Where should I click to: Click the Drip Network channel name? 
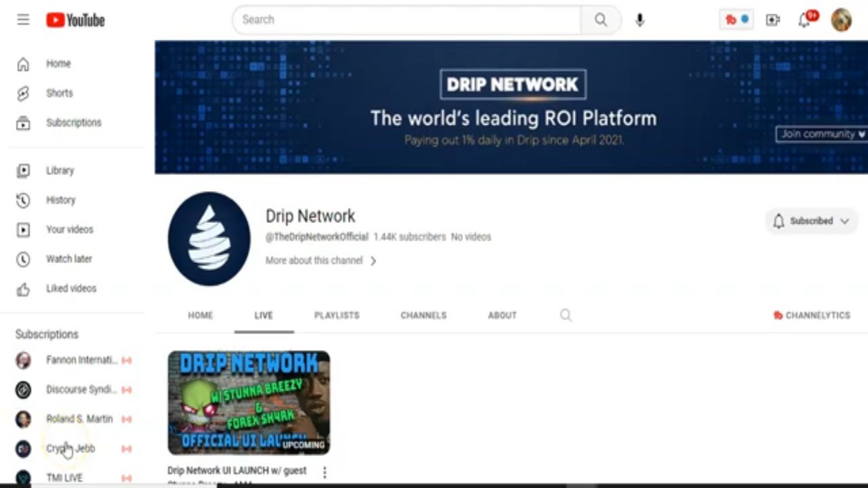pyautogui.click(x=310, y=216)
